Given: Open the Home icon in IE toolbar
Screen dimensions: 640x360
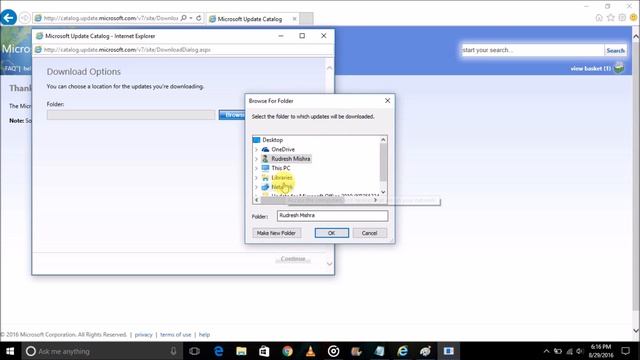Looking at the screenshot, I should point(599,18).
